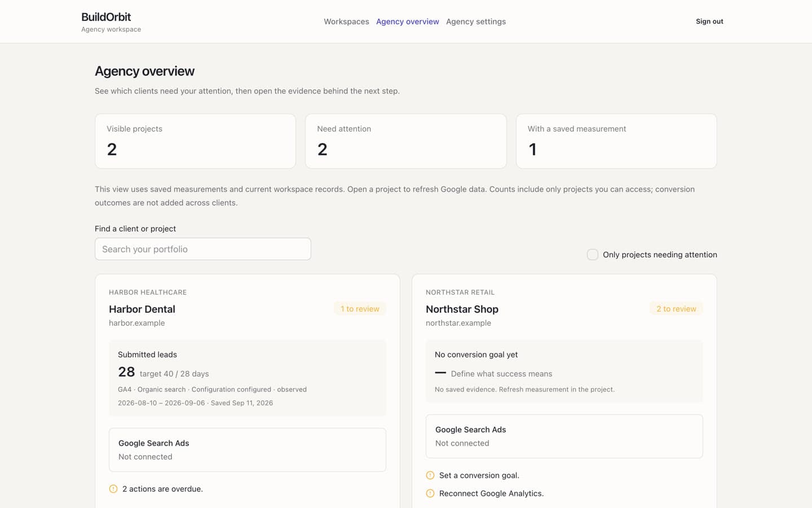Click the Agency overview page heading
Image resolution: width=812 pixels, height=508 pixels.
pos(144,71)
